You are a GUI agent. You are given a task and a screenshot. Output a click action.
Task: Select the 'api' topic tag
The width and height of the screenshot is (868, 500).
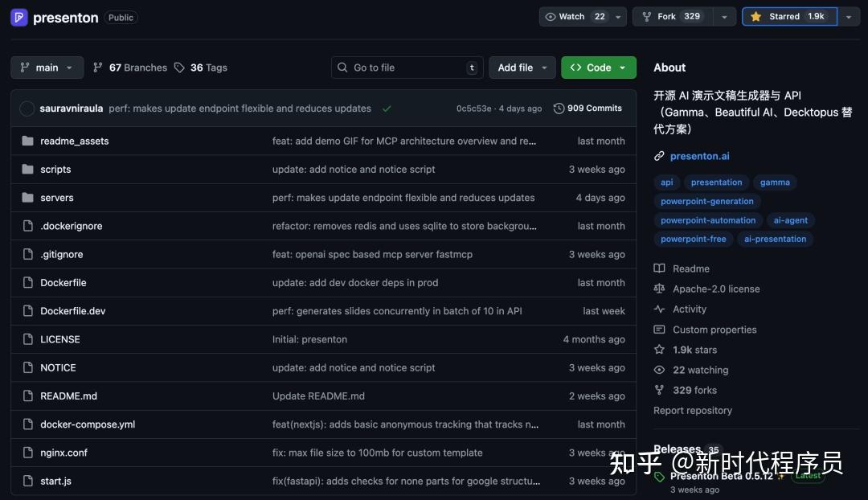pyautogui.click(x=666, y=182)
